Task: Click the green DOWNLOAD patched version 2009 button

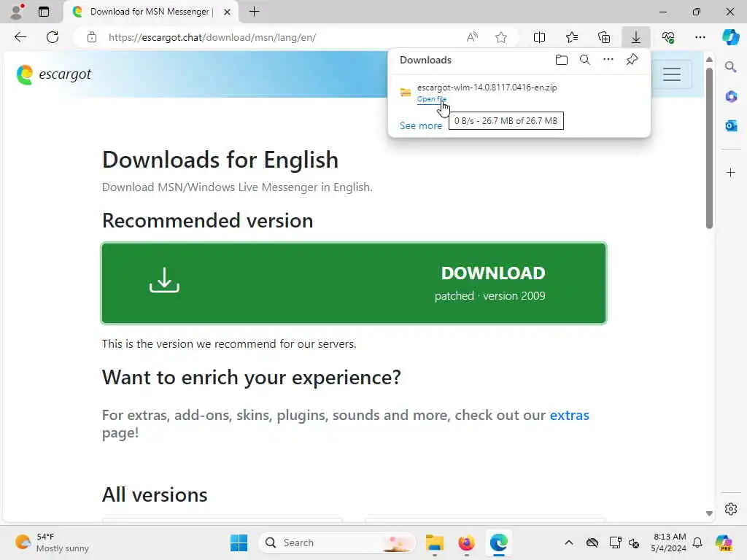Action: point(354,284)
